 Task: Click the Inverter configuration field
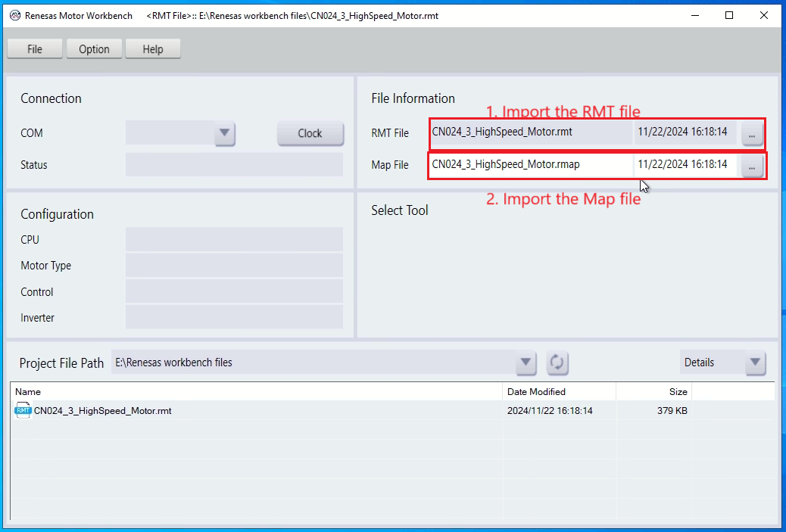pyautogui.click(x=234, y=317)
